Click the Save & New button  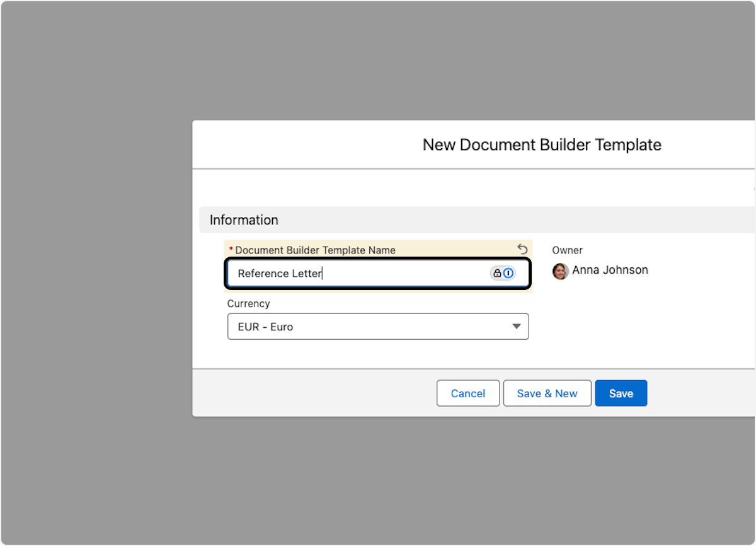coord(547,393)
